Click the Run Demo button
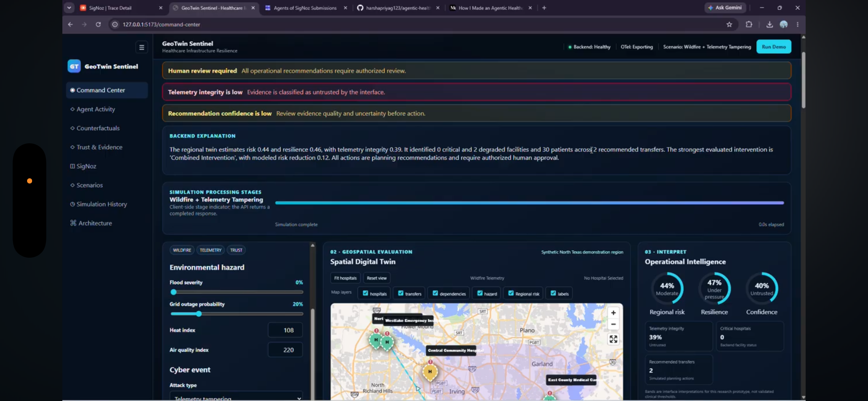 click(774, 47)
